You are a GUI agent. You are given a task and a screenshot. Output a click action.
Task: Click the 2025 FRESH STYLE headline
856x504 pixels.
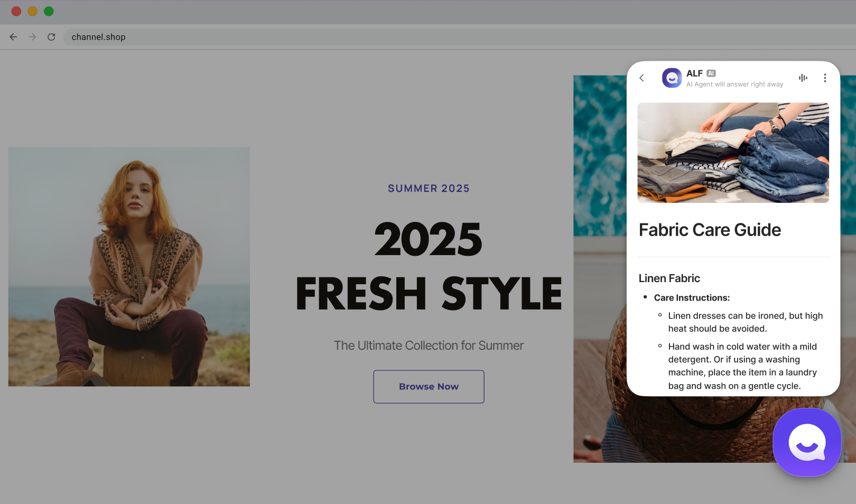tap(429, 266)
